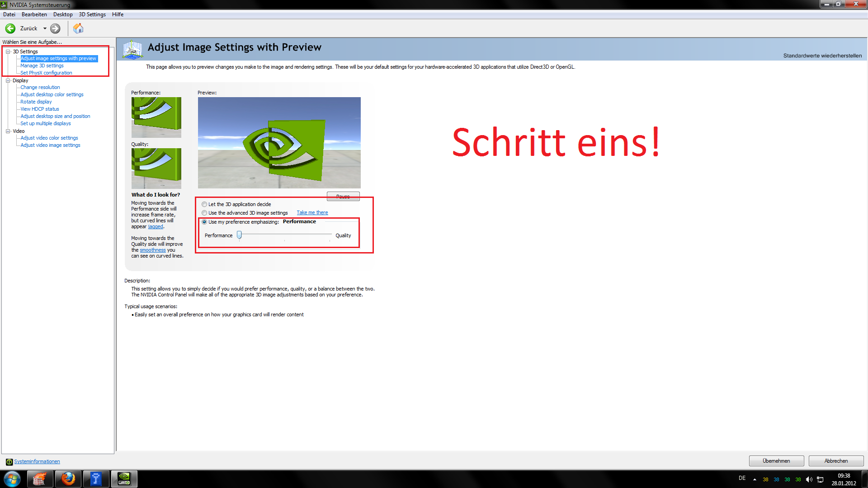Click the Take me there link
Screen dimensions: 868x488
[x=312, y=212]
